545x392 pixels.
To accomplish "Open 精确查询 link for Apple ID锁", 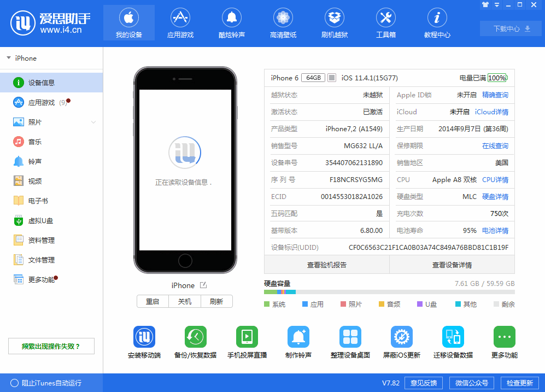I will click(495, 95).
